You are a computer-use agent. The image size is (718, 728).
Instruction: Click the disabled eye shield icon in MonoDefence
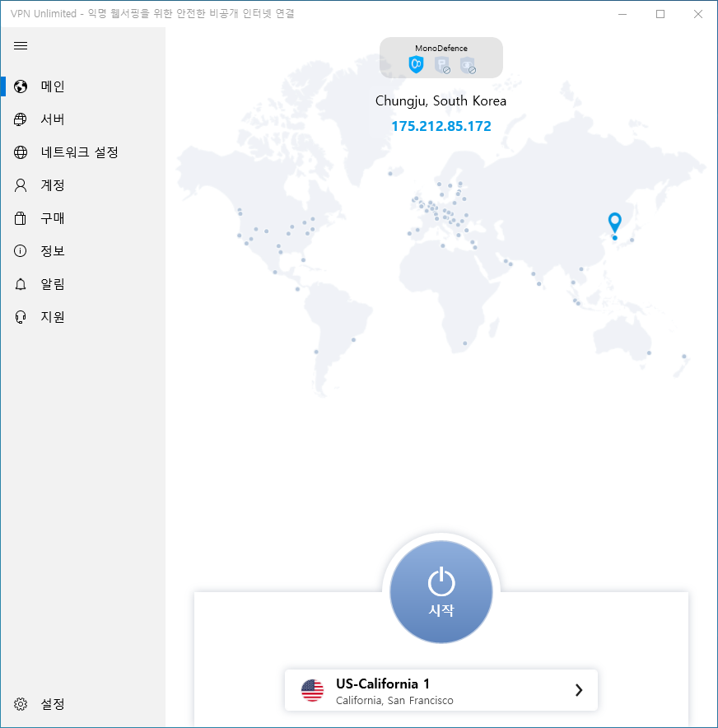[x=468, y=65]
